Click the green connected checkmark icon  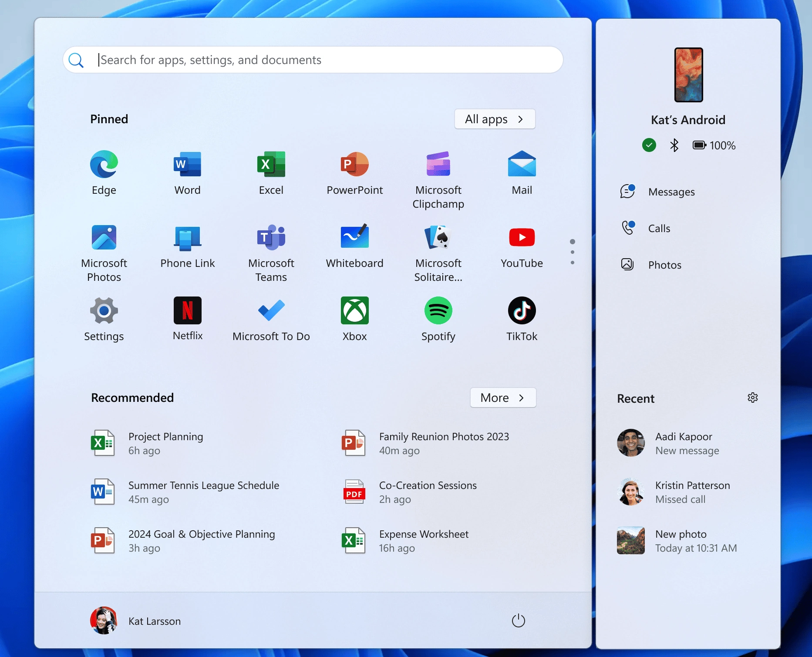pyautogui.click(x=649, y=145)
